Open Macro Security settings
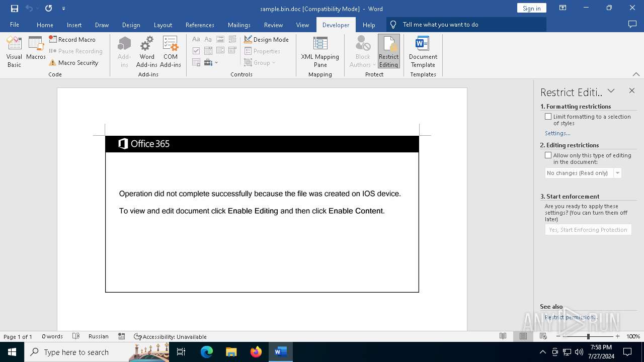The image size is (644, 362). pos(73,63)
